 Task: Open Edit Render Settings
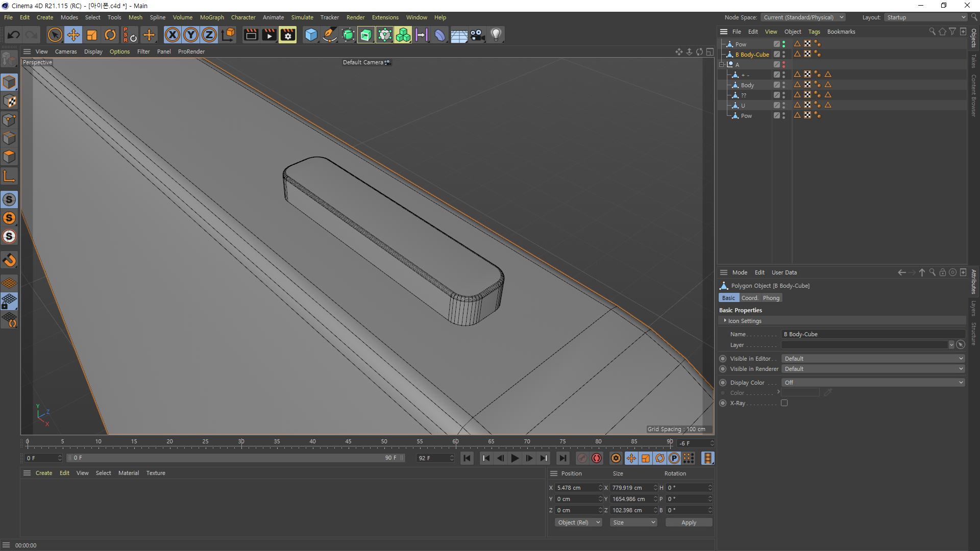click(287, 35)
